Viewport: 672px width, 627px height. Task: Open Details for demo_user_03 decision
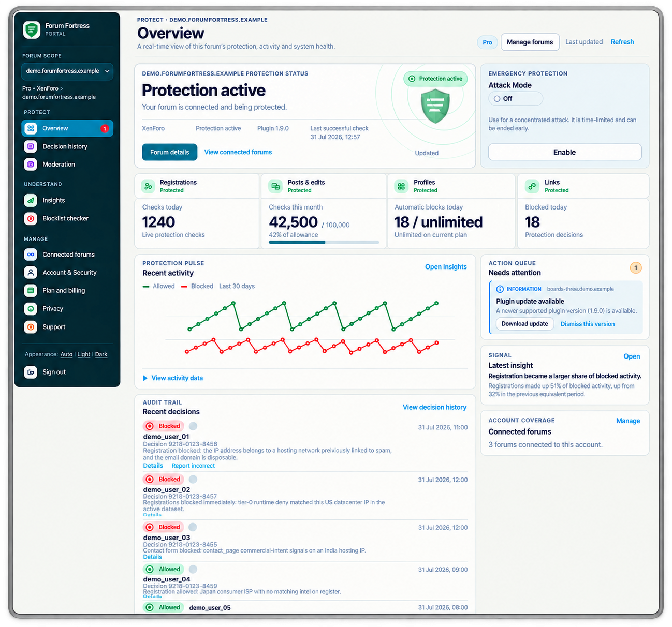(x=153, y=557)
